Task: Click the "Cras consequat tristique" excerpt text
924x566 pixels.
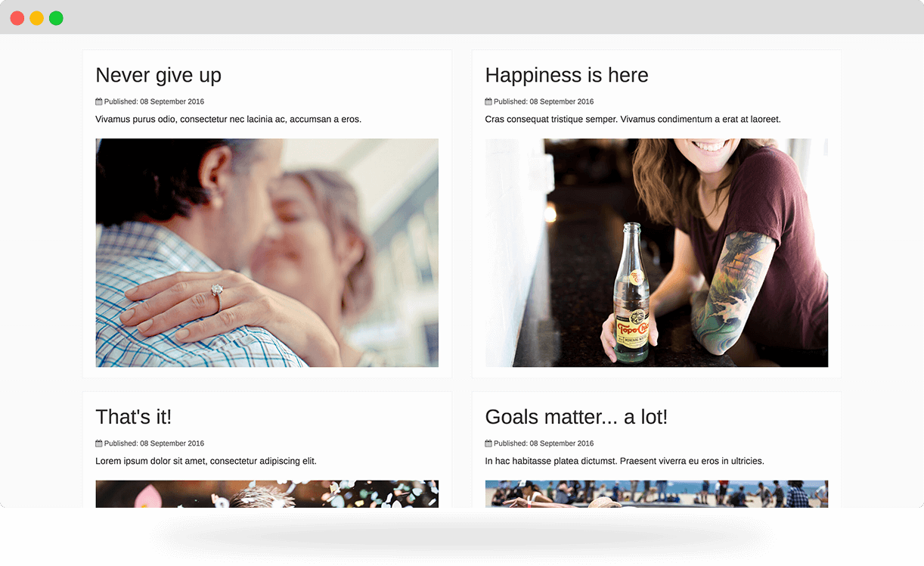Action: coord(632,119)
